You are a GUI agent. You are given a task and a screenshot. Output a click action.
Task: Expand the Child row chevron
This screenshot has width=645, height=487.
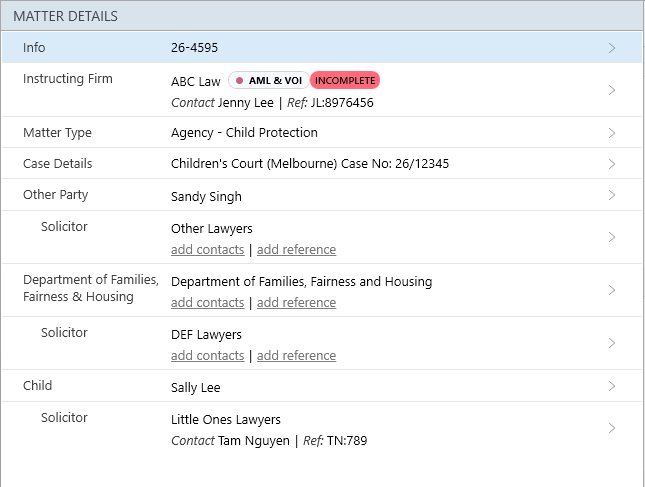612,386
